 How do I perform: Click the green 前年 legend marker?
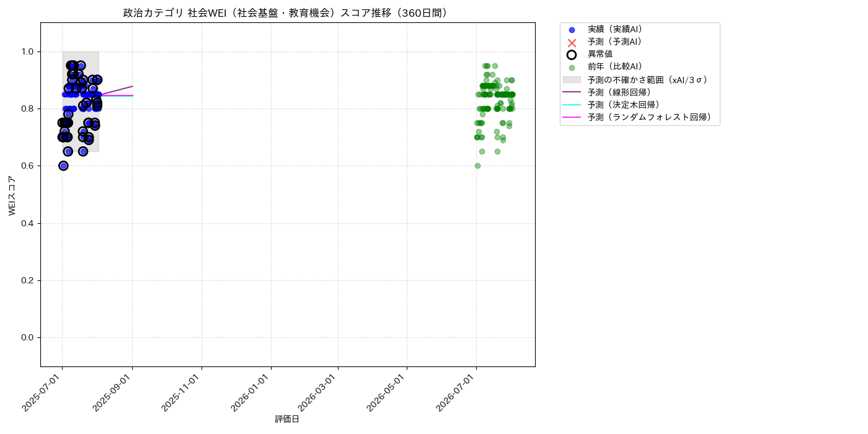(x=572, y=68)
